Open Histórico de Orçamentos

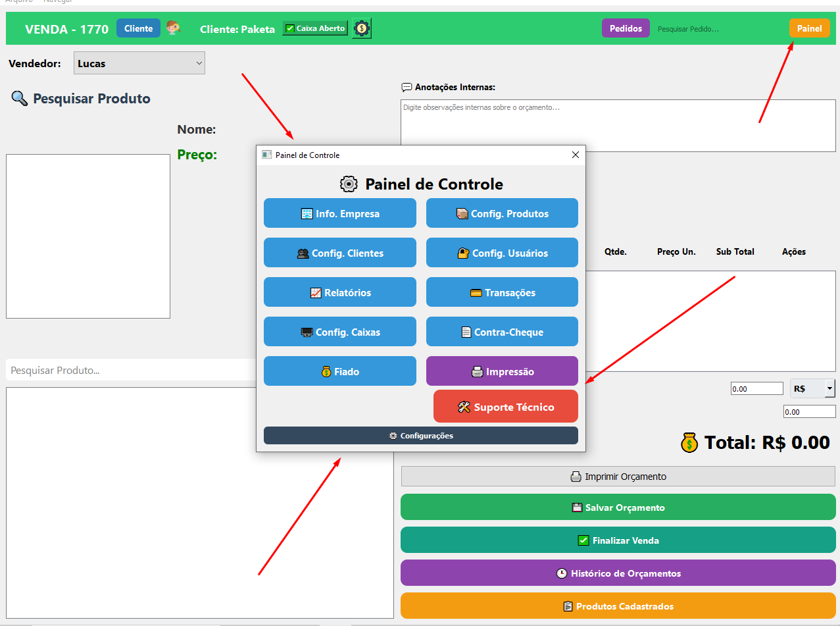tap(618, 573)
